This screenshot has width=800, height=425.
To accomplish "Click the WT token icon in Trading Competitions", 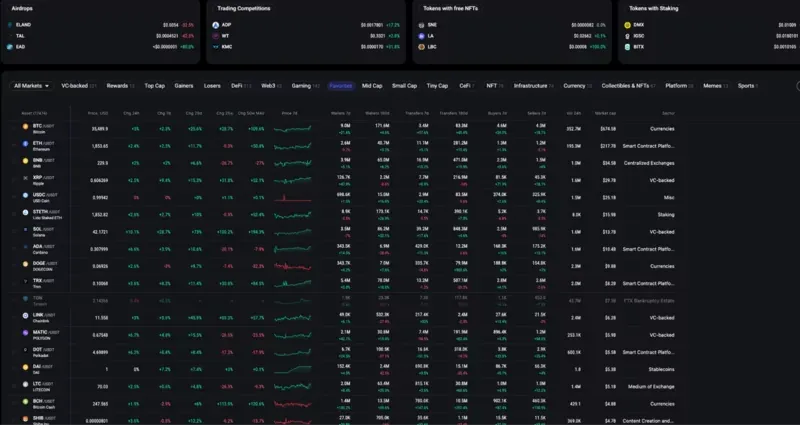I will (216, 36).
